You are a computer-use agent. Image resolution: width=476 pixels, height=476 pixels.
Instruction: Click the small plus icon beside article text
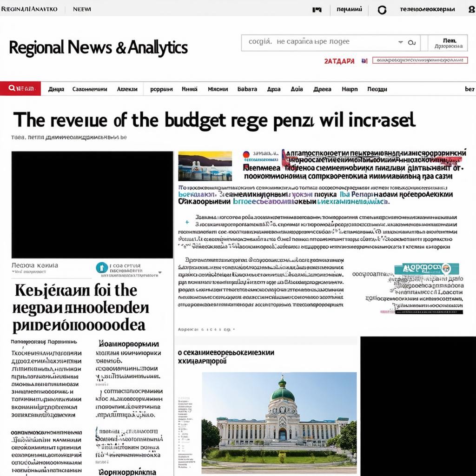click(x=186, y=222)
